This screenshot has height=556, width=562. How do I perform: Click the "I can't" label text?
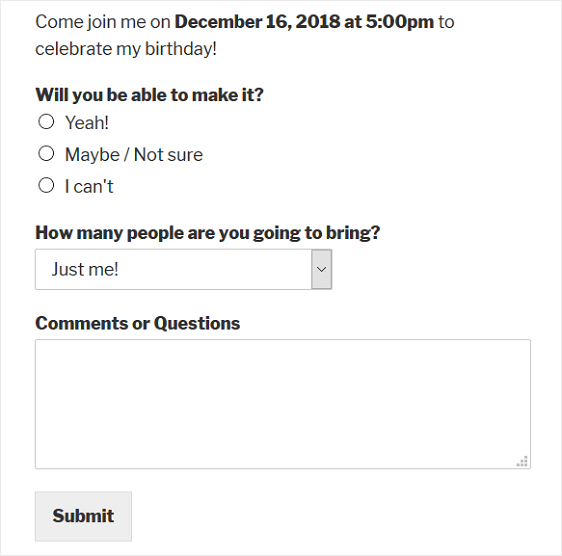coord(89,186)
